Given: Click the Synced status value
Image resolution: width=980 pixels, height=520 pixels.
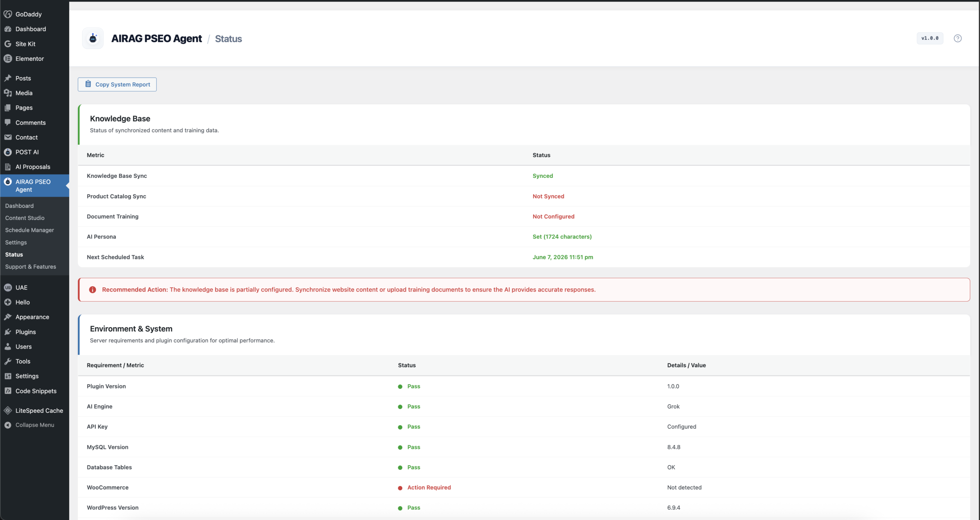Looking at the screenshot, I should pos(543,176).
